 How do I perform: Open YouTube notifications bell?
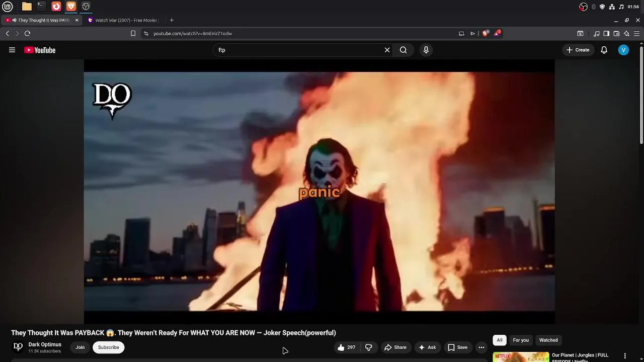pyautogui.click(x=604, y=50)
